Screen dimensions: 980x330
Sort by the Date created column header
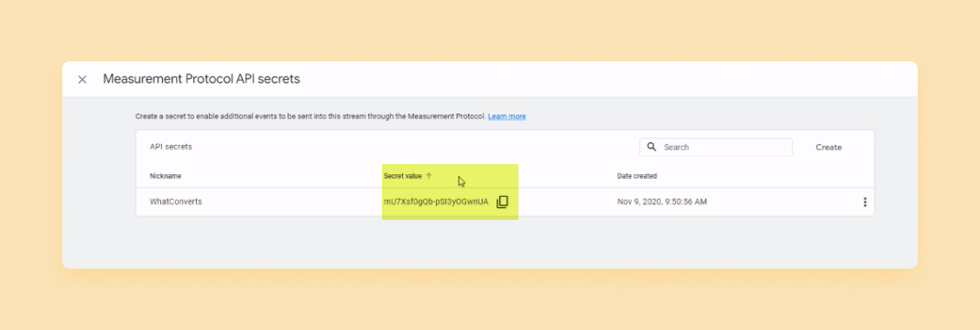pyautogui.click(x=637, y=176)
